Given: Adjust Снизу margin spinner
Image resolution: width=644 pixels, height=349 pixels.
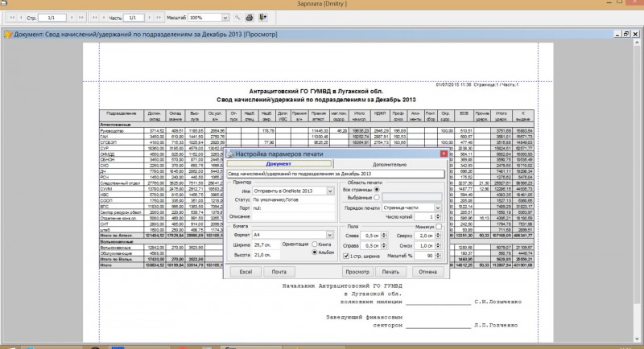Looking at the screenshot, I should click(438, 245).
